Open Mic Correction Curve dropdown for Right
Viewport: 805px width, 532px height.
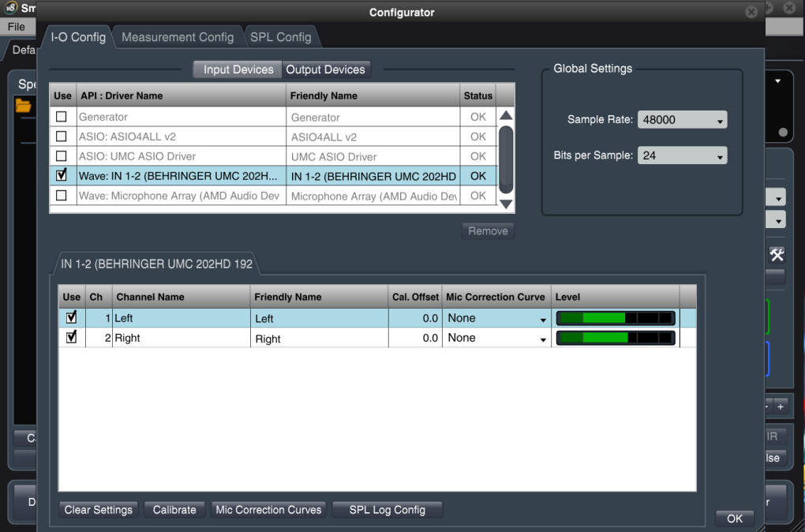(x=496, y=338)
